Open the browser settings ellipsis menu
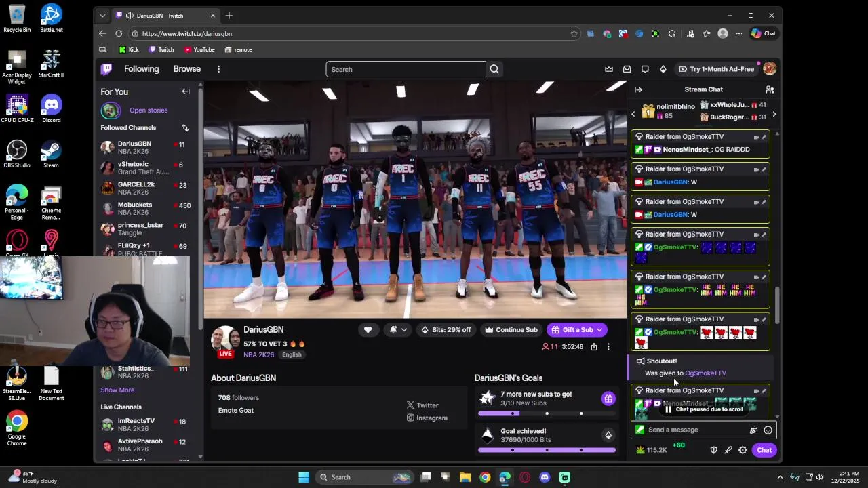 coord(739,33)
